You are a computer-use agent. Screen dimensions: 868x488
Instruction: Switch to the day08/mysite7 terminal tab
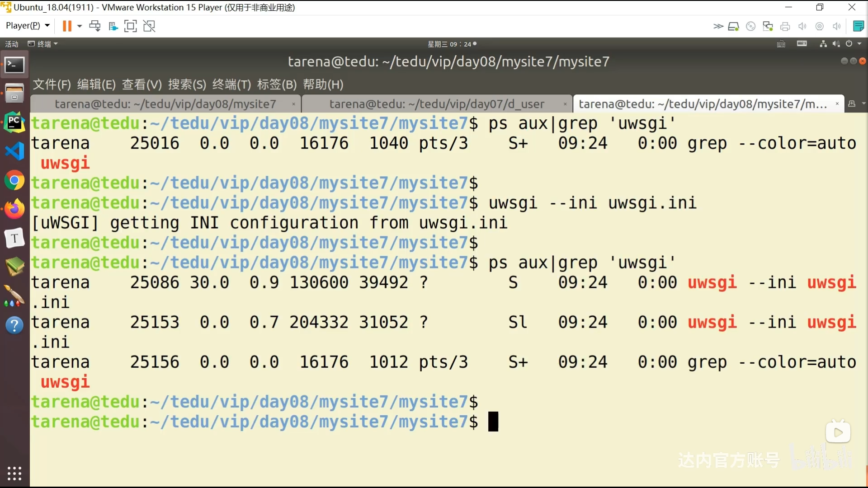(x=165, y=104)
